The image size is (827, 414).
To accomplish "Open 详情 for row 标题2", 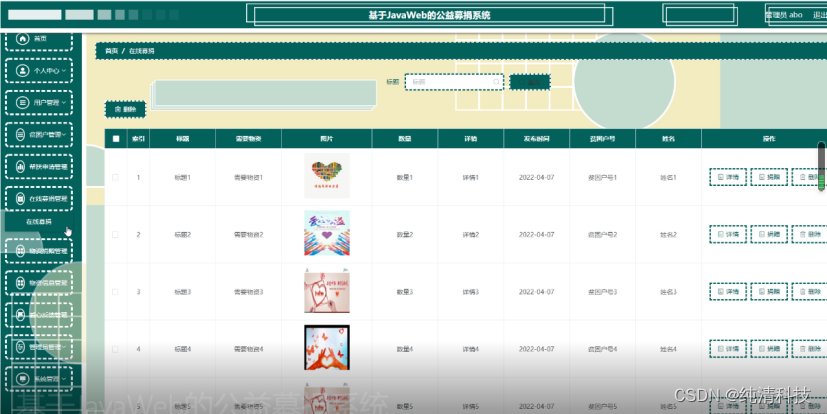I will pos(728,234).
